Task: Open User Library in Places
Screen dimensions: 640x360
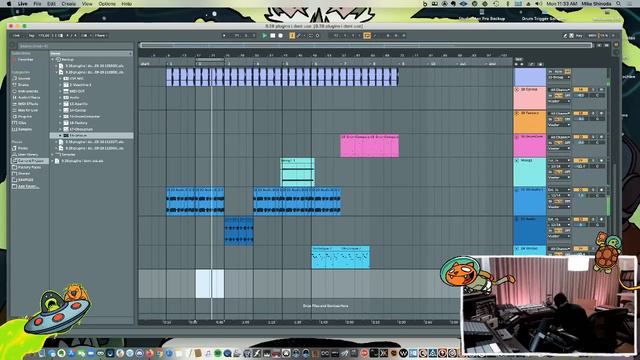Action: click(28, 155)
